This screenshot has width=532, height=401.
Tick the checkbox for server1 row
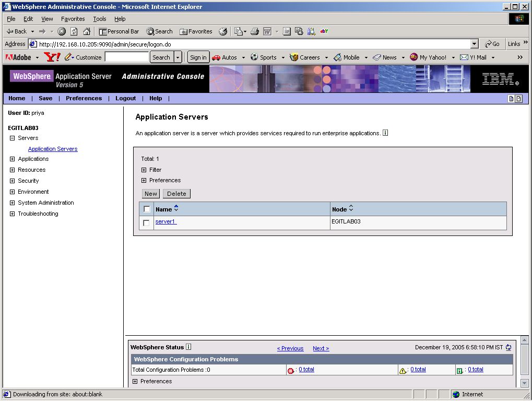(146, 223)
